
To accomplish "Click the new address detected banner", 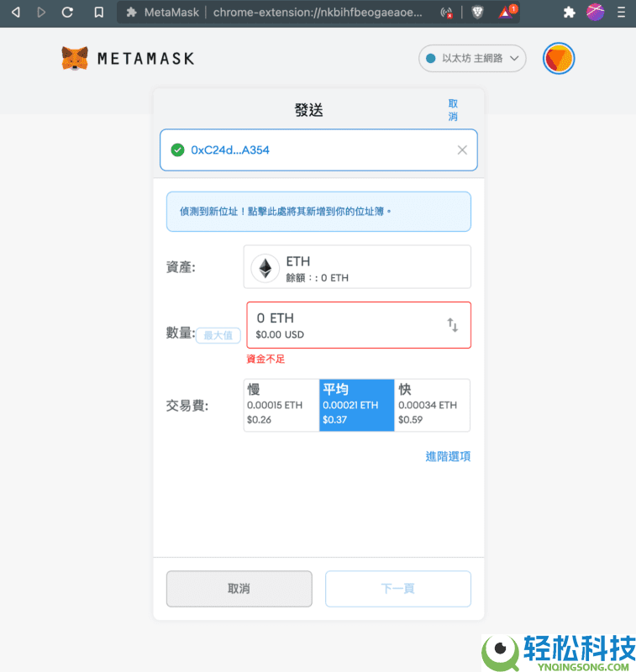I will pyautogui.click(x=318, y=212).
